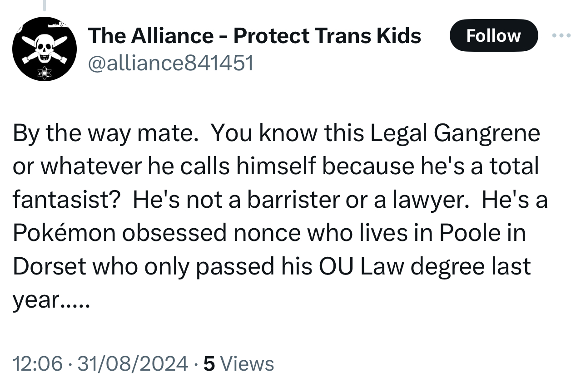Open the @alliance841451 handle link
Viewport: 586px width, 392px height.
point(170,63)
